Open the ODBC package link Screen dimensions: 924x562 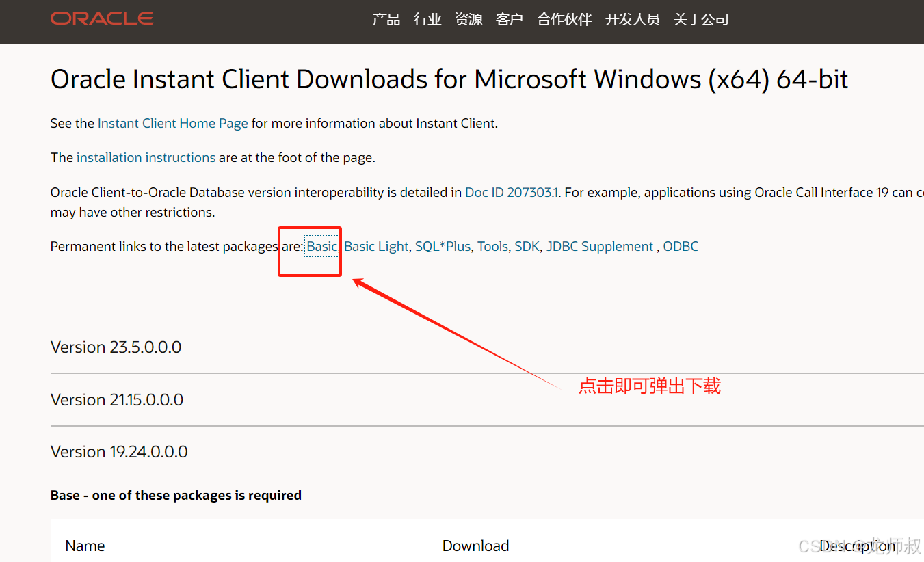(x=681, y=246)
